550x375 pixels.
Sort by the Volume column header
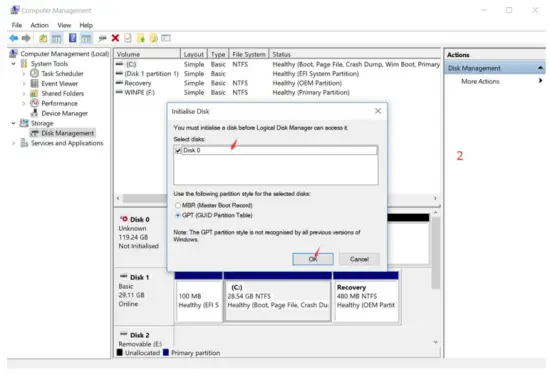[147, 54]
